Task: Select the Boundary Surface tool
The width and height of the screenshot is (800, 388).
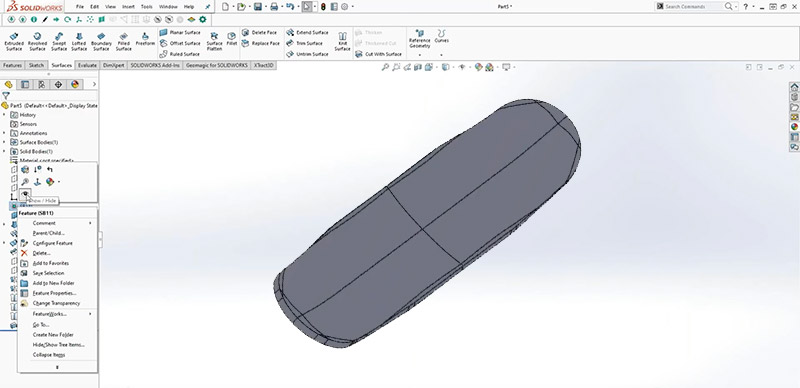Action: click(101, 41)
